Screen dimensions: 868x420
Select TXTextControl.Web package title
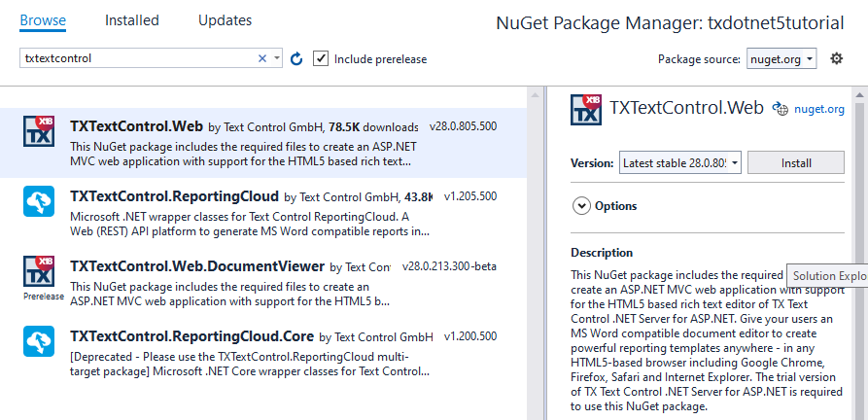coord(137,126)
